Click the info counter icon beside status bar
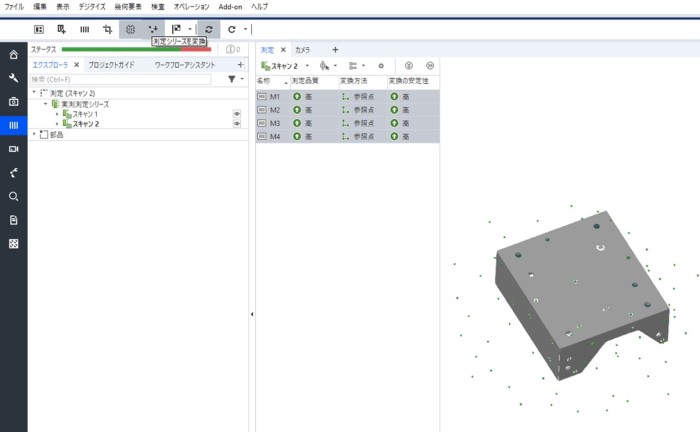700x432 pixels. tap(233, 50)
